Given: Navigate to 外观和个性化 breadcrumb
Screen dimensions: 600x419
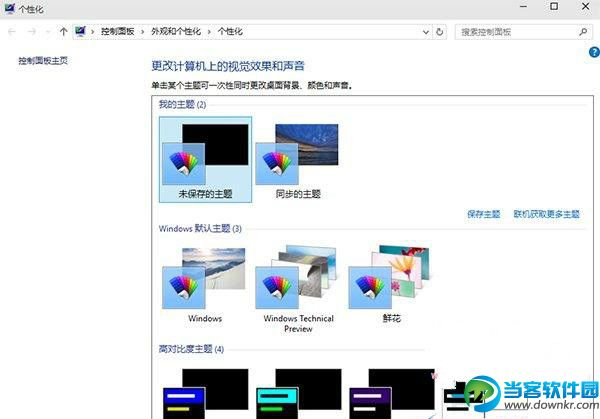Looking at the screenshot, I should (176, 31).
